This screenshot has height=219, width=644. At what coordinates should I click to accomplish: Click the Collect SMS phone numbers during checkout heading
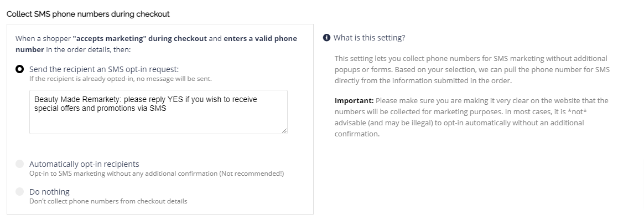pos(88,14)
